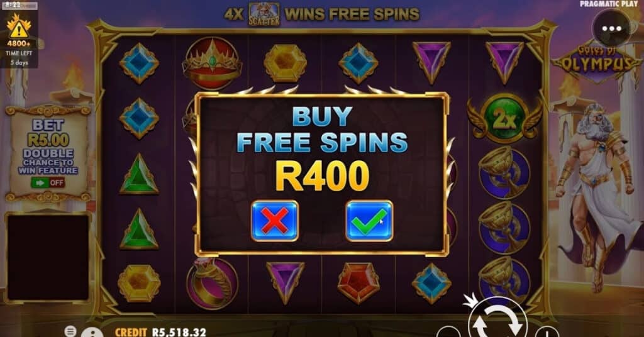This screenshot has width=644, height=337.
Task: Confirm purchase with the green checkmark button
Action: click(x=369, y=221)
